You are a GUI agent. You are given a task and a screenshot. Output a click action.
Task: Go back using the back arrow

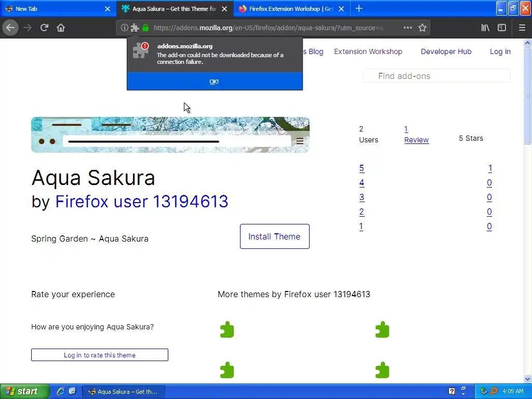[x=10, y=28]
